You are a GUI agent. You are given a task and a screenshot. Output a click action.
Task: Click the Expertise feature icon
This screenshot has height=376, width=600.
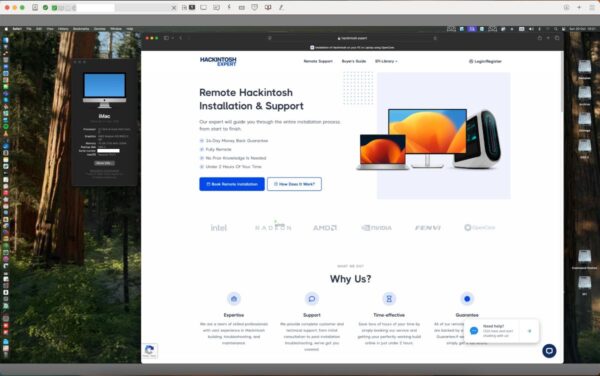[234, 299]
